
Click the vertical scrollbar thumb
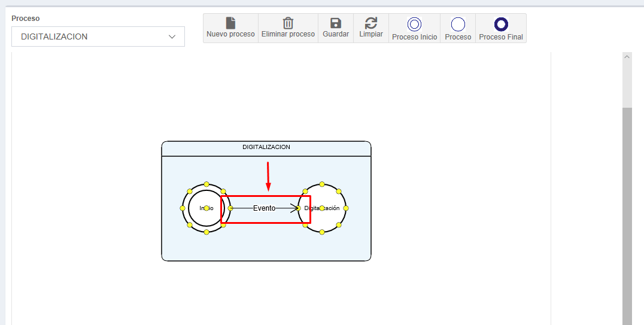(x=627, y=215)
